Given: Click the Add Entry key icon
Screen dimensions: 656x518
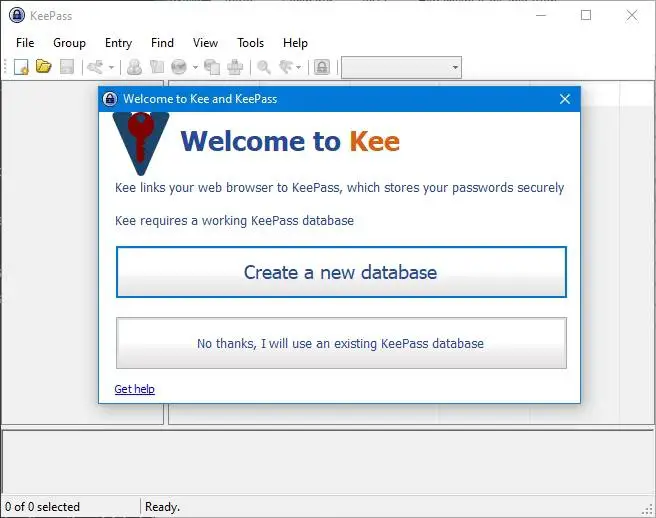Looking at the screenshot, I should [x=95, y=67].
